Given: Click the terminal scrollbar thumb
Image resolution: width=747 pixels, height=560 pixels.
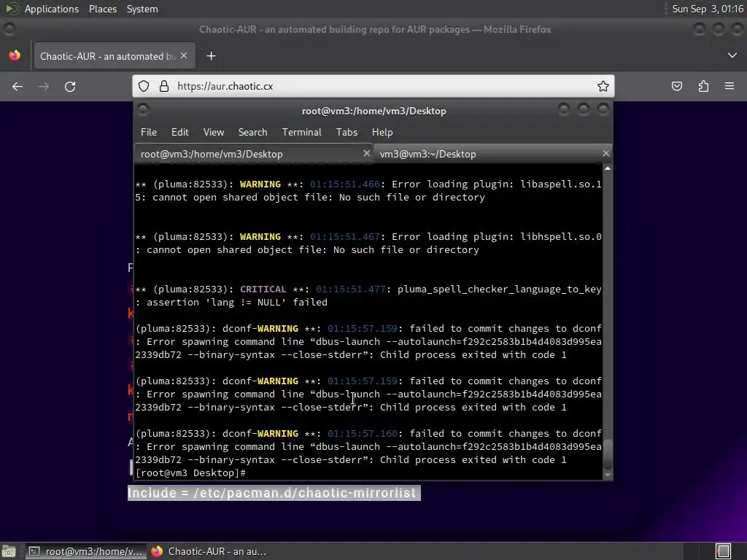Looking at the screenshot, I should [x=608, y=455].
